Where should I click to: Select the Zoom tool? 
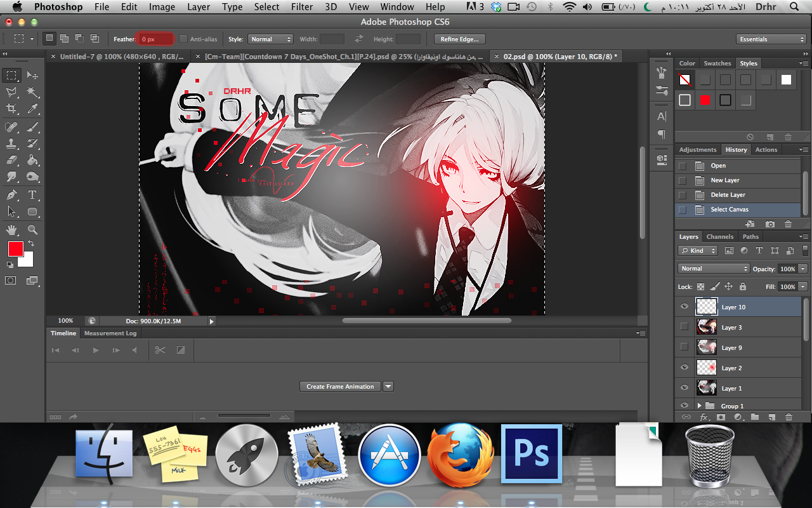click(33, 229)
